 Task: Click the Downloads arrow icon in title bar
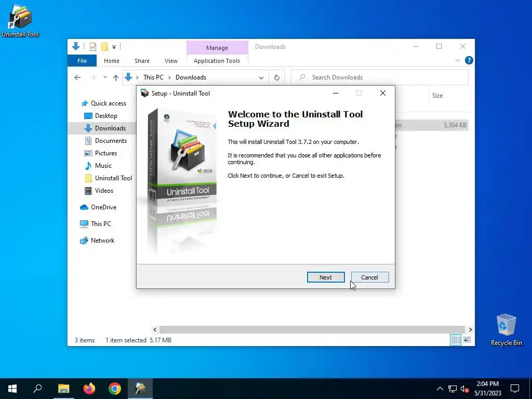pyautogui.click(x=76, y=46)
